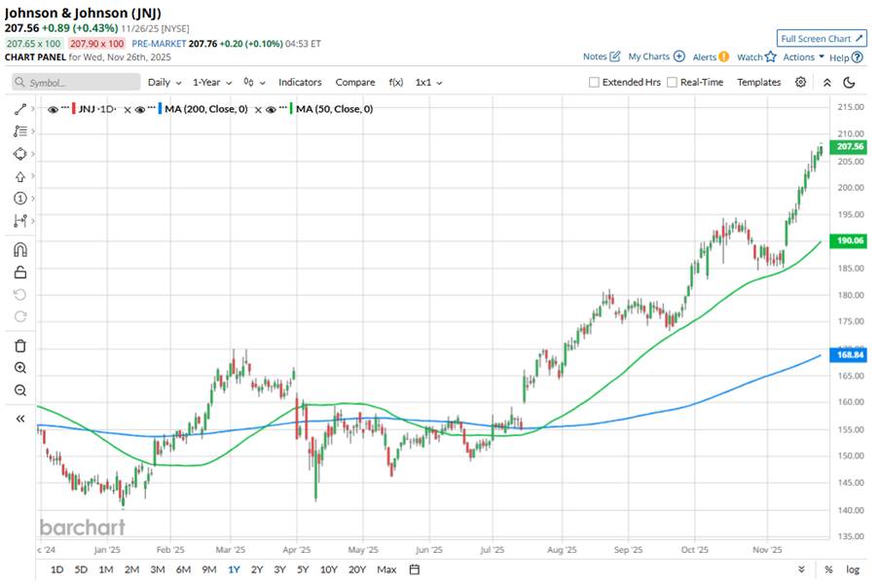Image resolution: width=879 pixels, height=588 pixels.
Task: Hide the MA (200, Close, 0) indicator
Action: (x=139, y=110)
